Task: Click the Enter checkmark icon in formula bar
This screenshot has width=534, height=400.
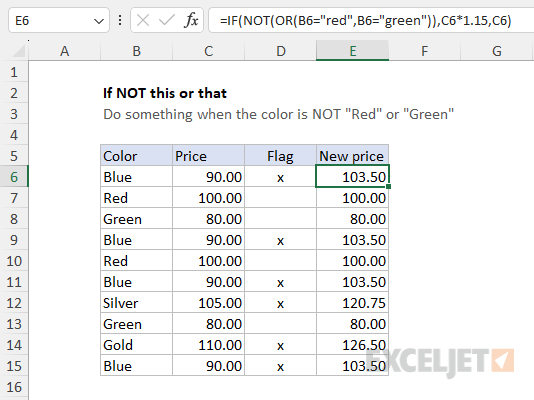Action: tap(167, 20)
